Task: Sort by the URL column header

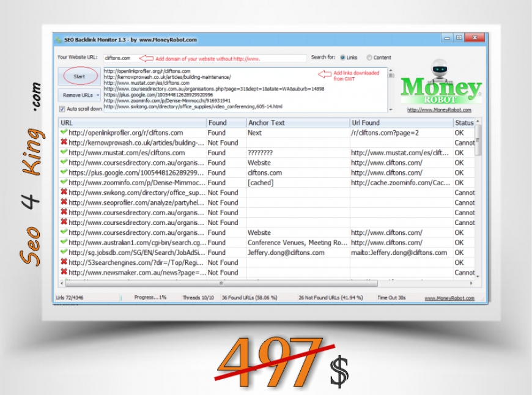Action: (132, 123)
